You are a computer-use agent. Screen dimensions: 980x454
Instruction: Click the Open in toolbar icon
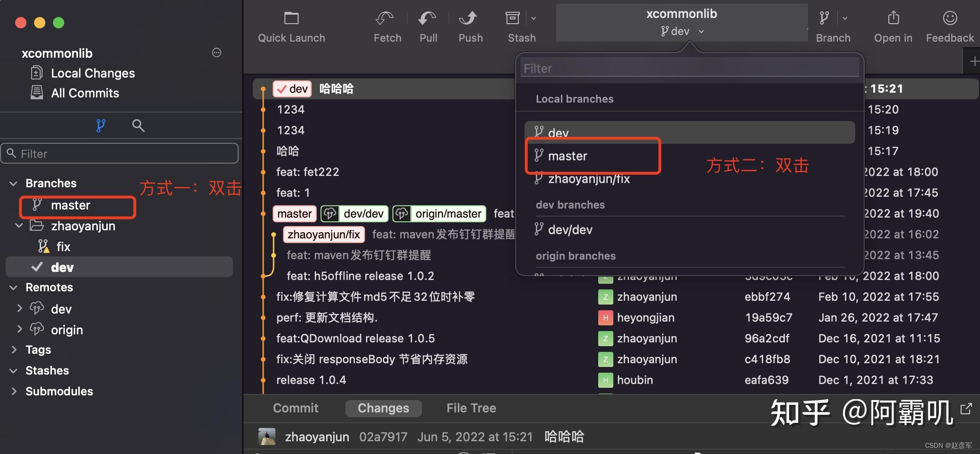(x=894, y=18)
